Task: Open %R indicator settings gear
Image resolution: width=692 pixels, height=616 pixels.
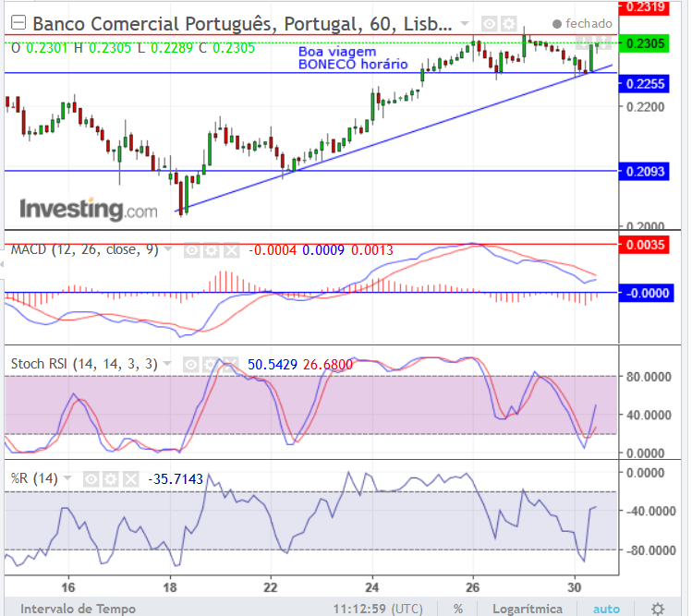Action: coord(111,479)
